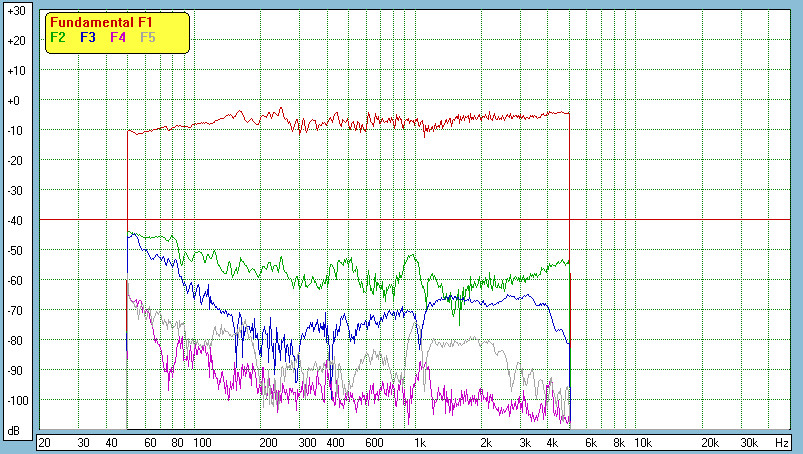The image size is (803, 454).
Task: Click the -20 dB axis label
Action: (15, 161)
